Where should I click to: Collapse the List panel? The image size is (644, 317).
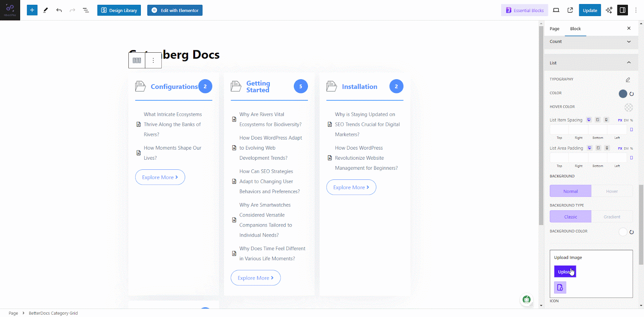coord(591,63)
